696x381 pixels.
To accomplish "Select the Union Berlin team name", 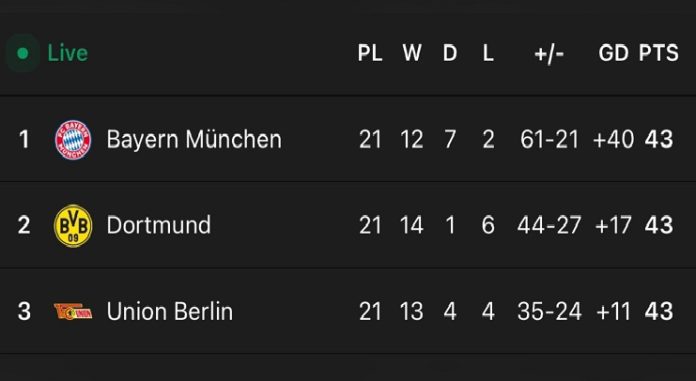I will [x=170, y=311].
